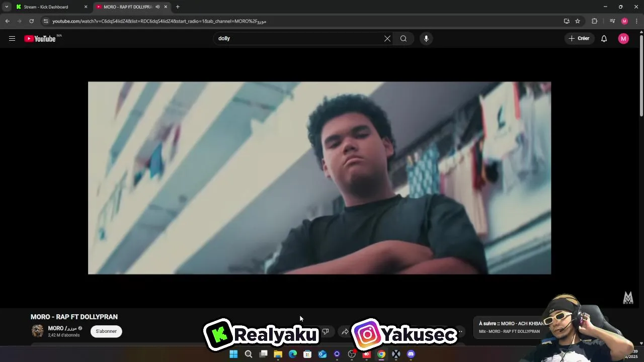Click the video player to toggle playback
The width and height of the screenshot is (644, 362).
click(x=319, y=178)
